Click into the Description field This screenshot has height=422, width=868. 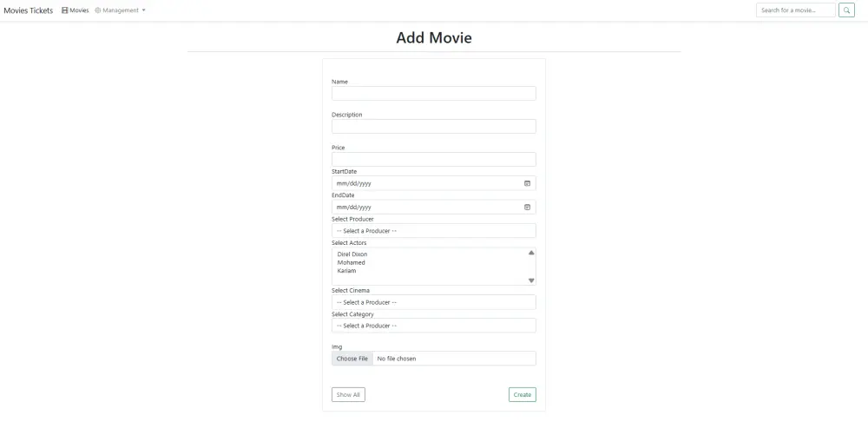[433, 127]
